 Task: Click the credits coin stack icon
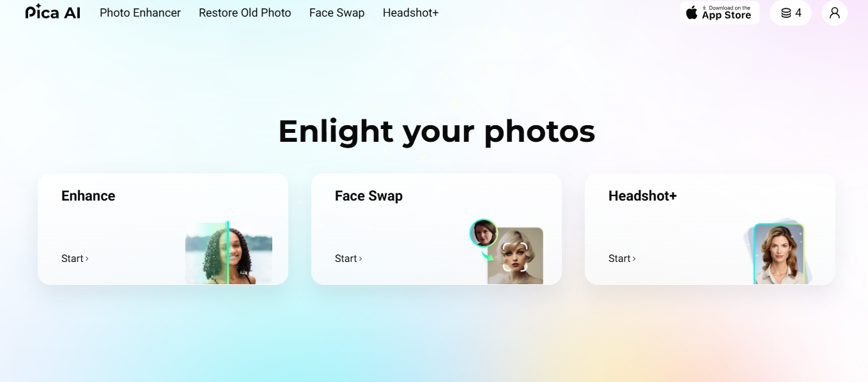click(786, 13)
